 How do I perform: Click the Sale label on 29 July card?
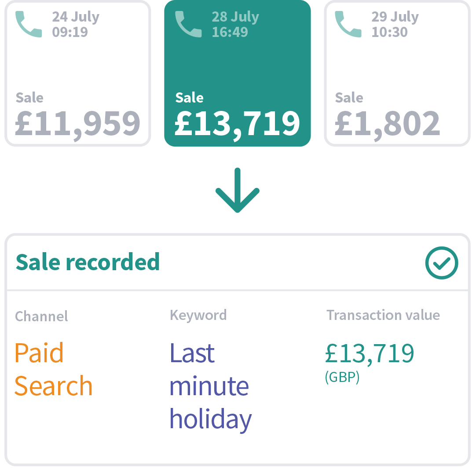click(349, 97)
